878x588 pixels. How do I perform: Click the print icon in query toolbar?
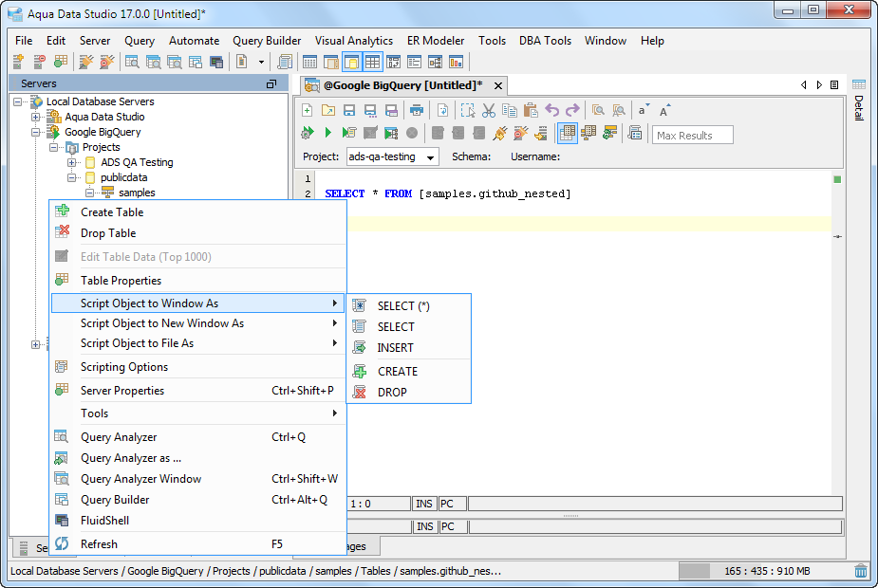(x=416, y=110)
